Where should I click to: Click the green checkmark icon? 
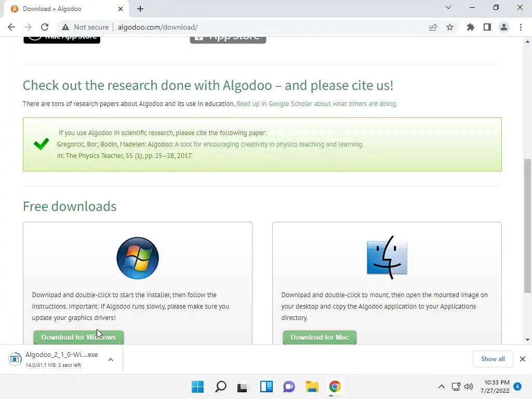point(42,144)
